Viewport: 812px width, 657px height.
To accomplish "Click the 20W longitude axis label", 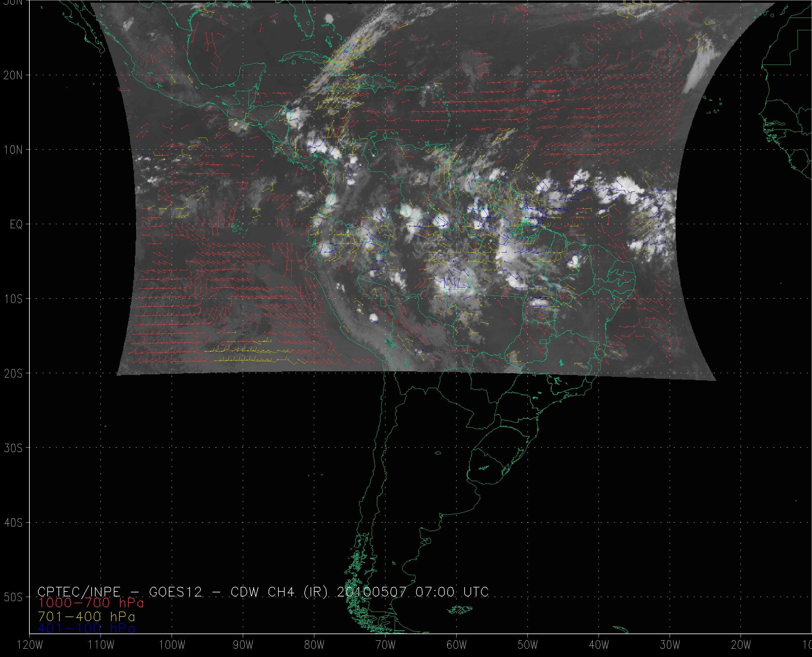I will tap(741, 645).
